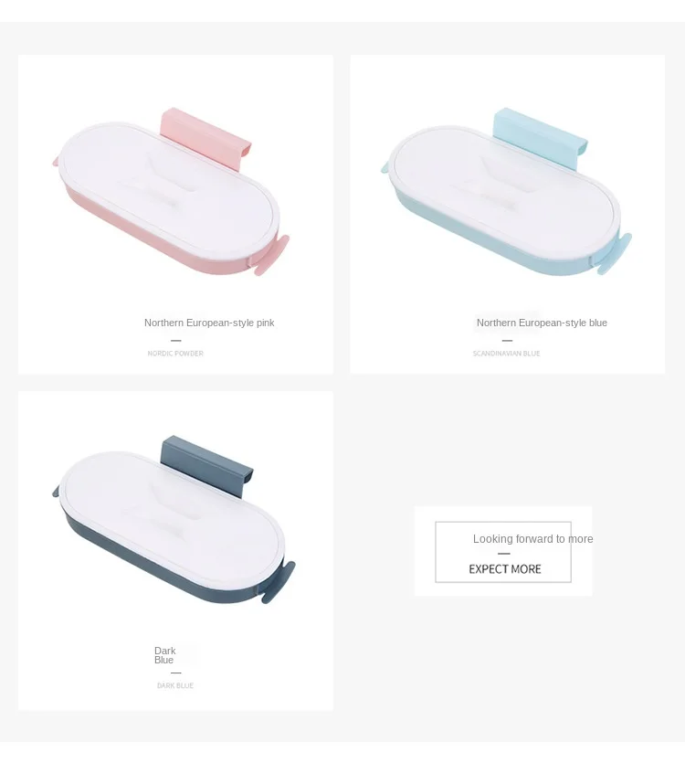Click the light blue holder's right side handle
Viewport: 685px width, 784px height.
pyautogui.click(x=614, y=253)
